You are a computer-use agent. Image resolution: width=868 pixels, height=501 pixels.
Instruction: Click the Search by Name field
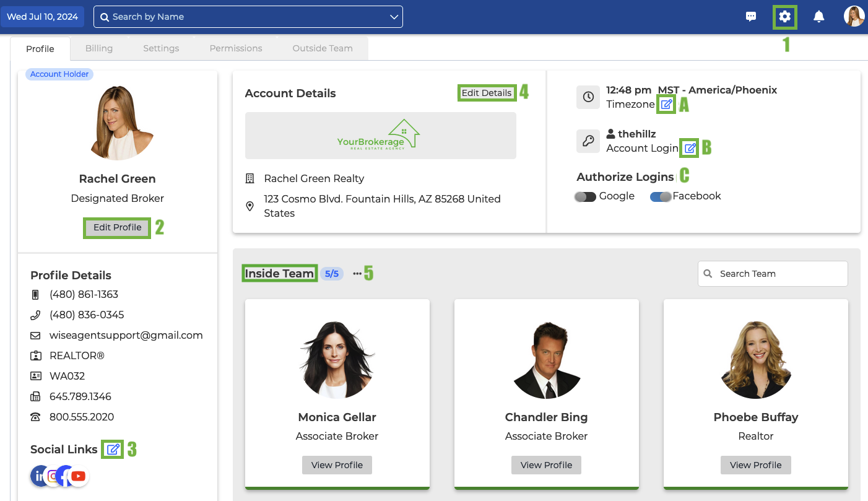[248, 17]
